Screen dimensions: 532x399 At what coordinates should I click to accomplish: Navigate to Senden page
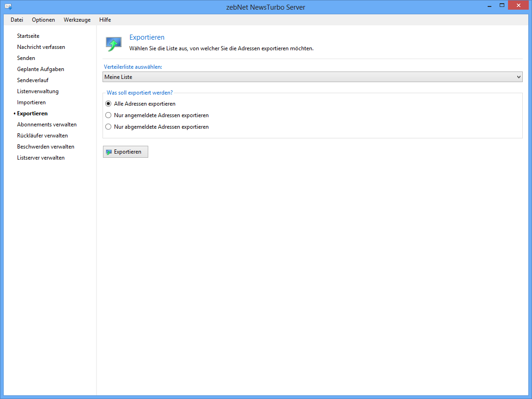click(x=26, y=58)
